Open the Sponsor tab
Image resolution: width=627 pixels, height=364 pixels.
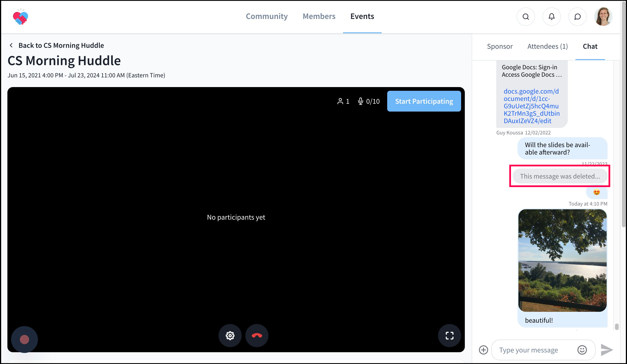click(500, 46)
